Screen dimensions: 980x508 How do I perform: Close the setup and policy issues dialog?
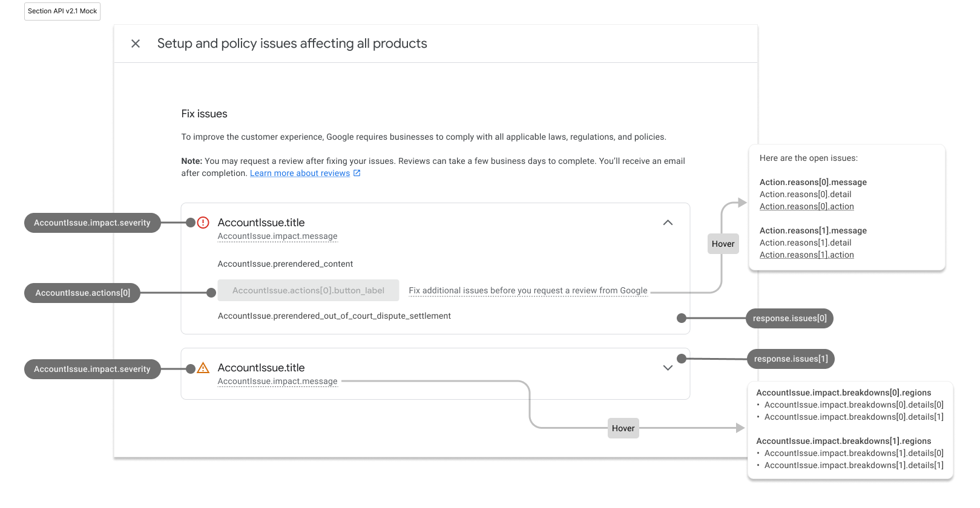(x=136, y=44)
